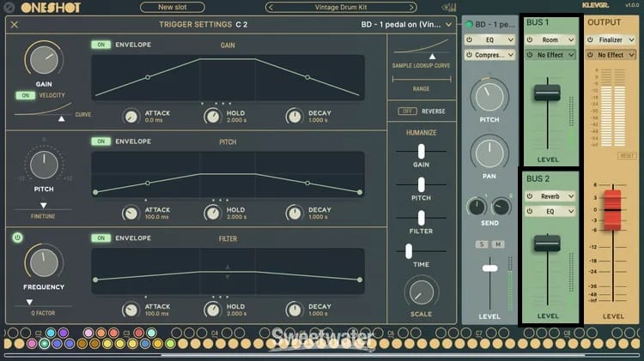This screenshot has height=361, width=644.
Task: Click the Q Factor slider handle
Action: [x=29, y=302]
